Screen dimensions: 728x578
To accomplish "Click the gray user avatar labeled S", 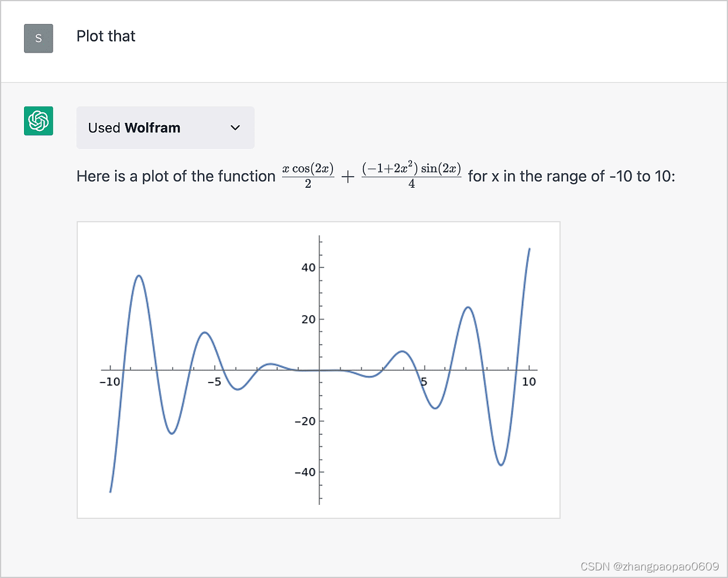I will click(x=39, y=39).
